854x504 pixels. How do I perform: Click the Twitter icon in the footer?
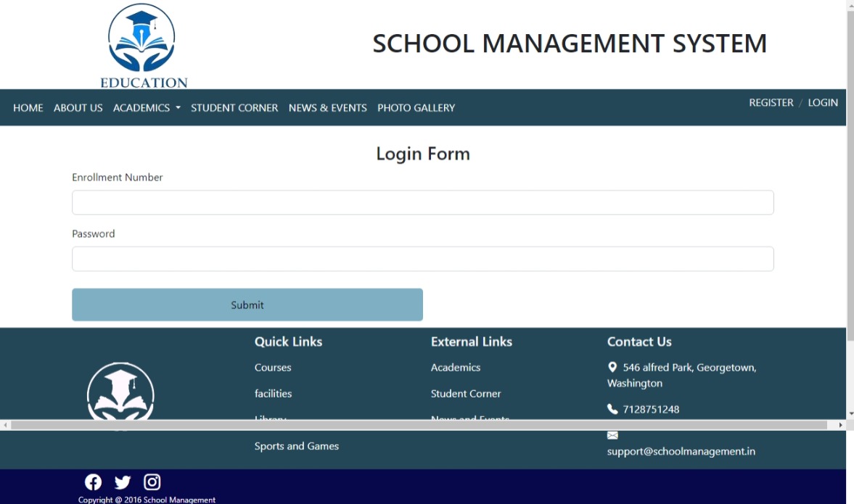[122, 482]
